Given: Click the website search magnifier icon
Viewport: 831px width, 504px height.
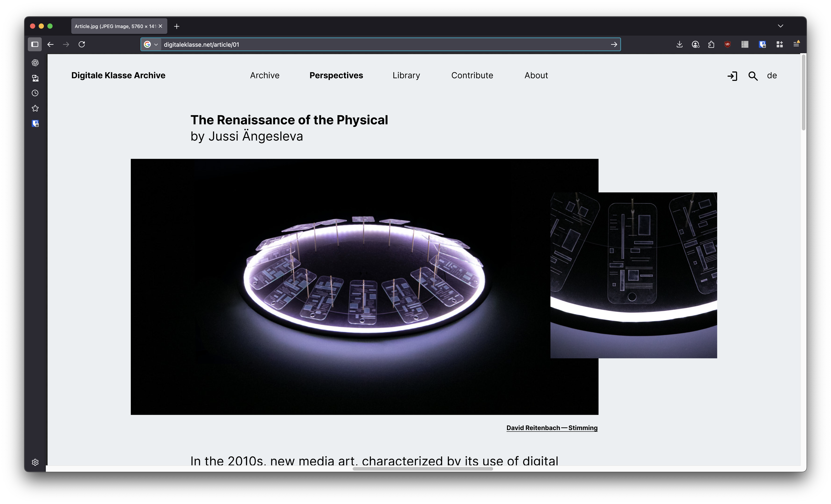Looking at the screenshot, I should pyautogui.click(x=753, y=76).
